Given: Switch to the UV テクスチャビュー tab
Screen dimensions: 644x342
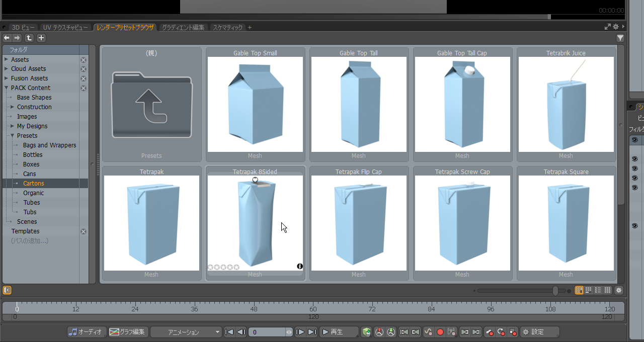Looking at the screenshot, I should click(x=65, y=28).
